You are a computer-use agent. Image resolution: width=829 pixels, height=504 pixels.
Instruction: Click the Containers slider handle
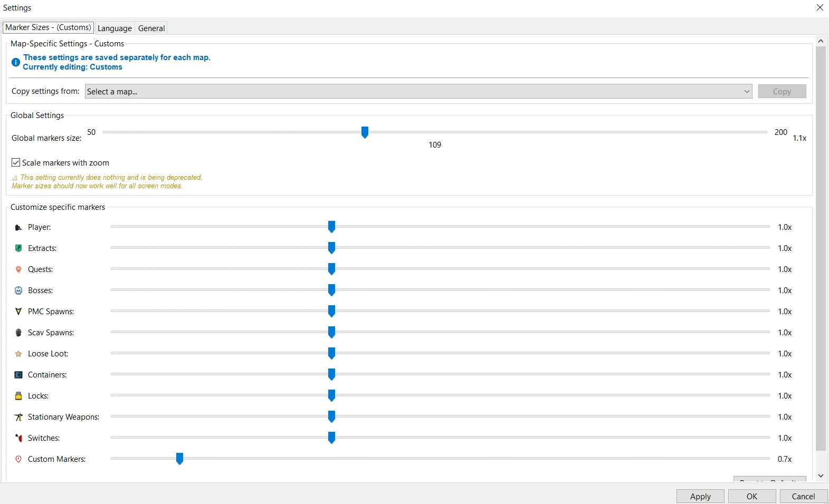pyautogui.click(x=331, y=374)
